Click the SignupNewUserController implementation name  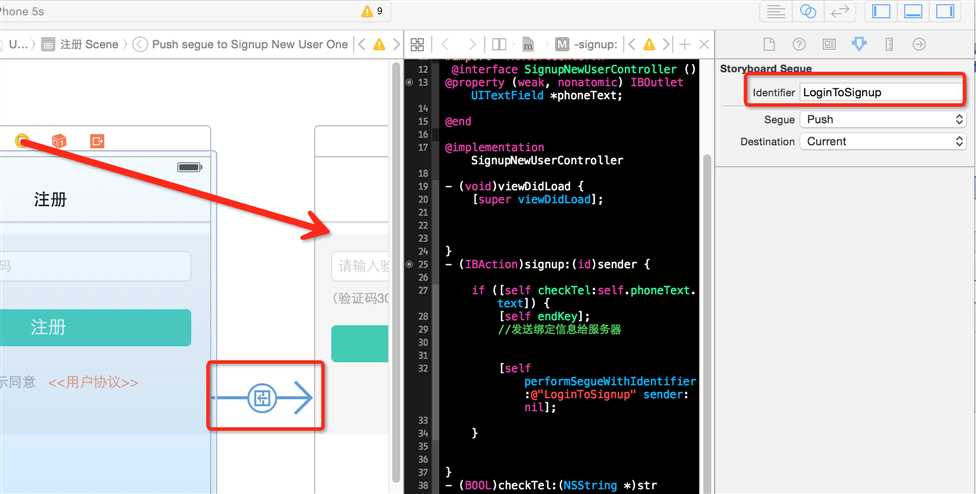coord(547,160)
